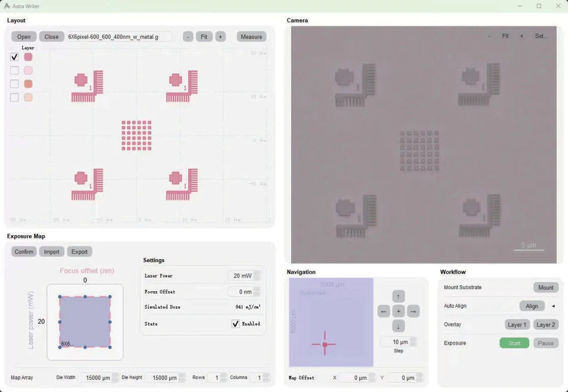Enable the second layer checkbox
Image resolution: width=568 pixels, height=392 pixels.
(14, 70)
